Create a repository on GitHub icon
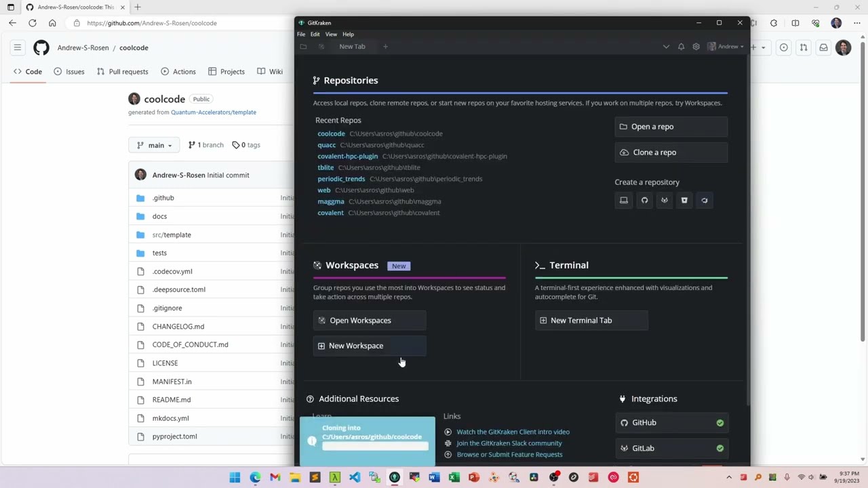 (644, 200)
